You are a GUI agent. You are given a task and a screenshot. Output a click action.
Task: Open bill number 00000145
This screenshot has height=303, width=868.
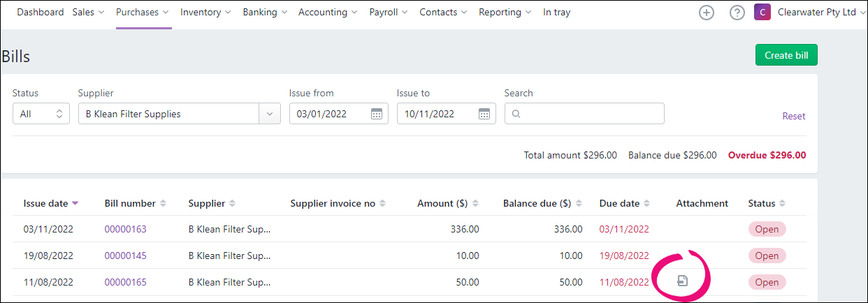(x=126, y=256)
